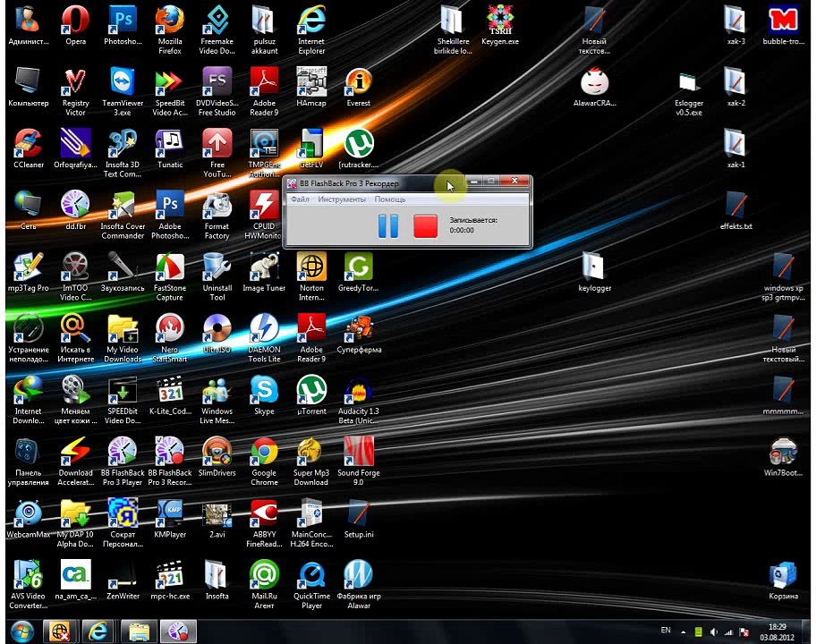Select the ABBYY FineReader icon
This screenshot has width=816, height=644.
click(x=264, y=522)
